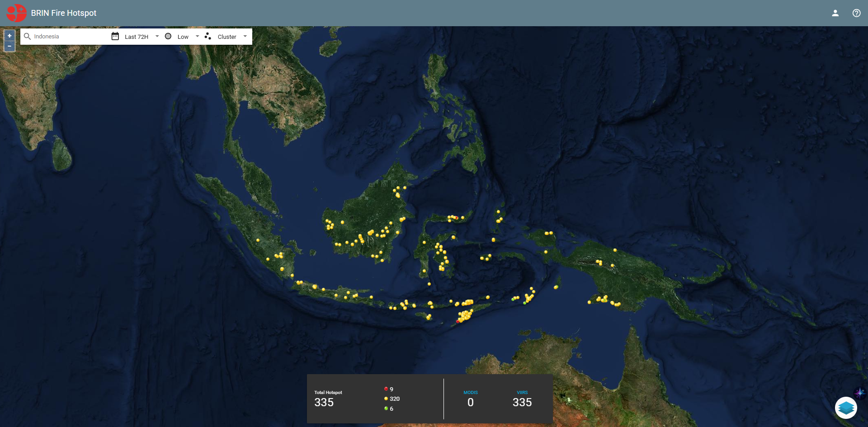The image size is (868, 427).
Task: Expand the Cluster display mode dropdown
Action: point(245,37)
